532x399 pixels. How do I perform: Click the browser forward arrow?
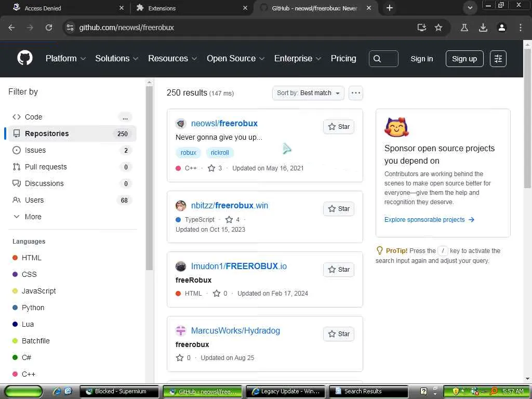point(30,28)
